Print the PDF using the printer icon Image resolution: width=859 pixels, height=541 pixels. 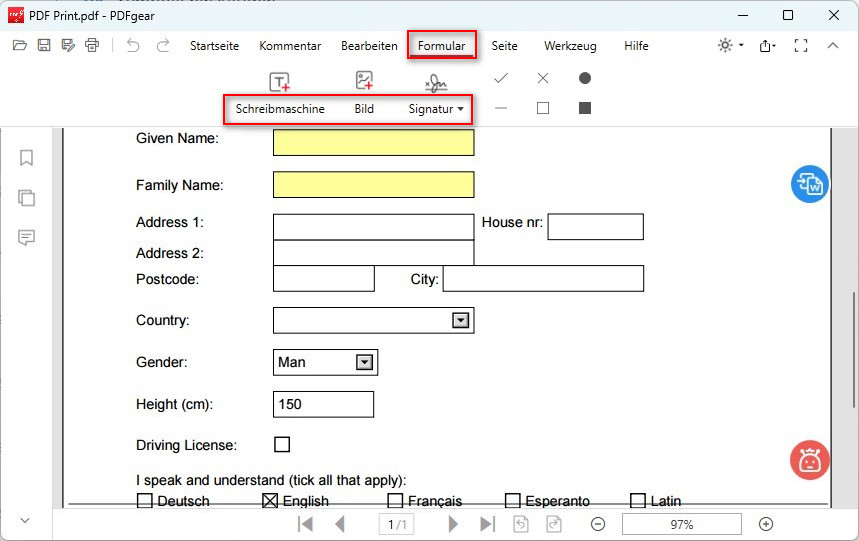(92, 45)
